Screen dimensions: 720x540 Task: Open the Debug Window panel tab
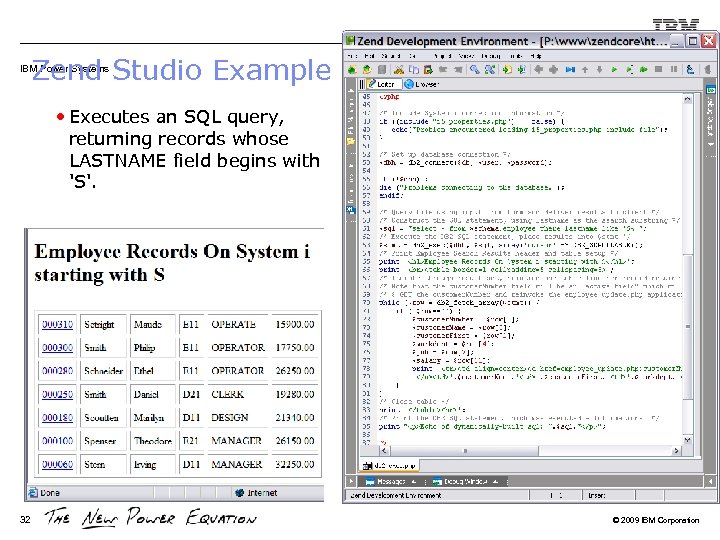465,481
